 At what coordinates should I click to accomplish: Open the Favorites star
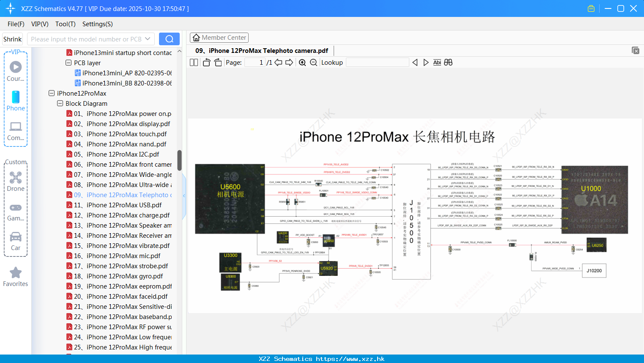pyautogui.click(x=16, y=272)
